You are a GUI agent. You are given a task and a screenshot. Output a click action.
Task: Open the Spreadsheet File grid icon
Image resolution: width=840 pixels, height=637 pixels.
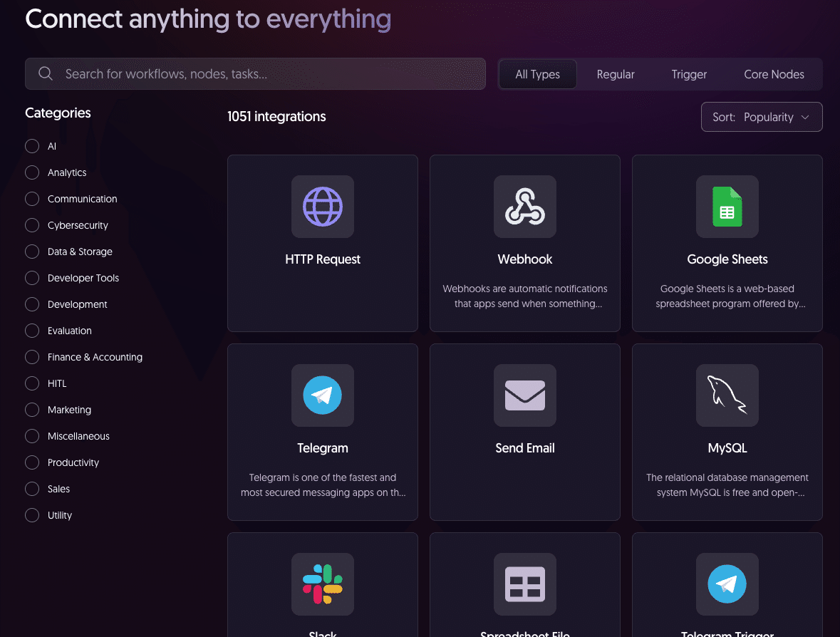[524, 584]
